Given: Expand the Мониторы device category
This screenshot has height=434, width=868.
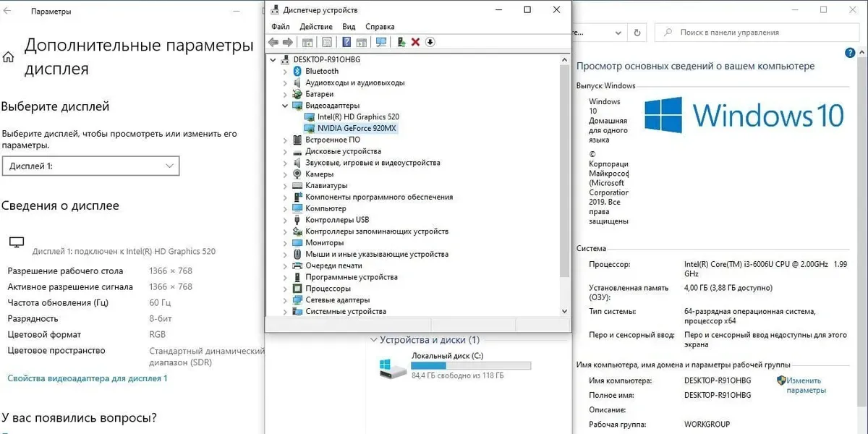Looking at the screenshot, I should pyautogui.click(x=285, y=243).
